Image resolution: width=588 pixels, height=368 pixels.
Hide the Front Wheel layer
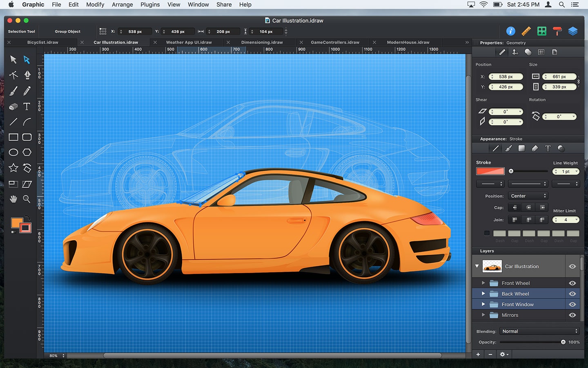(572, 283)
